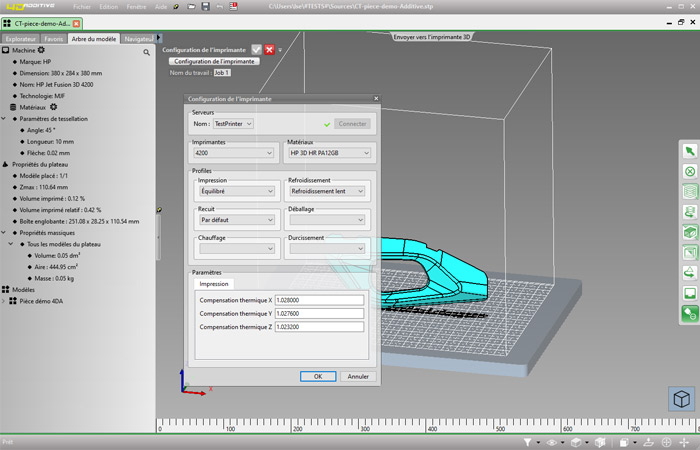The height and width of the screenshot is (450, 700).
Task: Open the Impression profile dropdown showing Équilibré
Action: coord(238,191)
